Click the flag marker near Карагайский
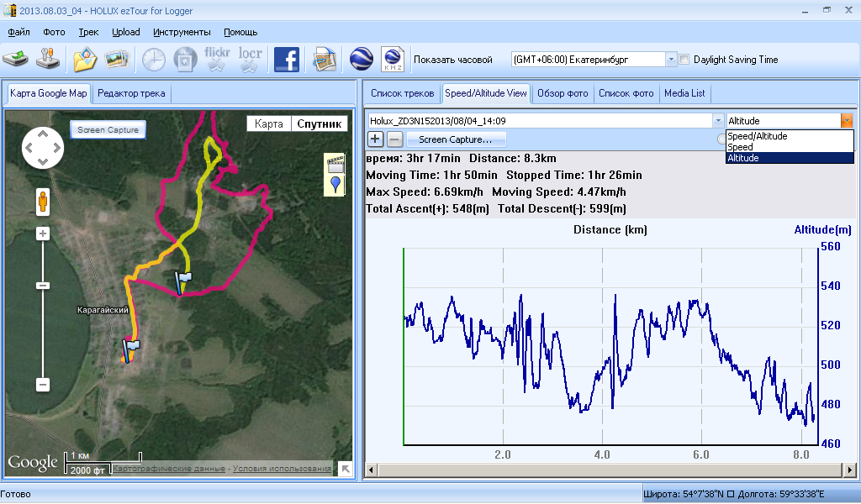 [x=130, y=351]
